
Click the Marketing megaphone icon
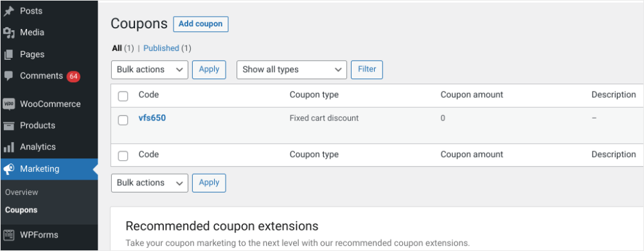(8, 169)
